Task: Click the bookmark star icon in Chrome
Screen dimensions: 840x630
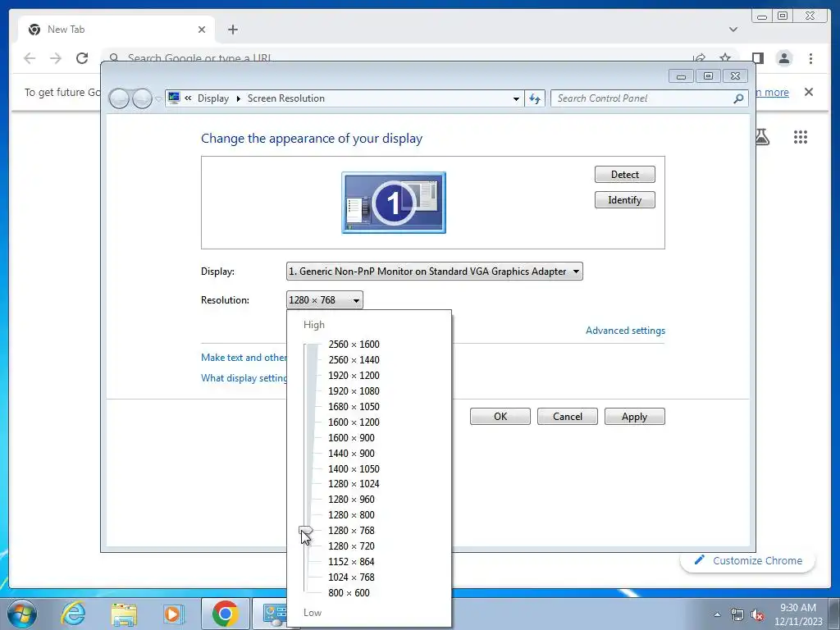Action: [x=725, y=57]
